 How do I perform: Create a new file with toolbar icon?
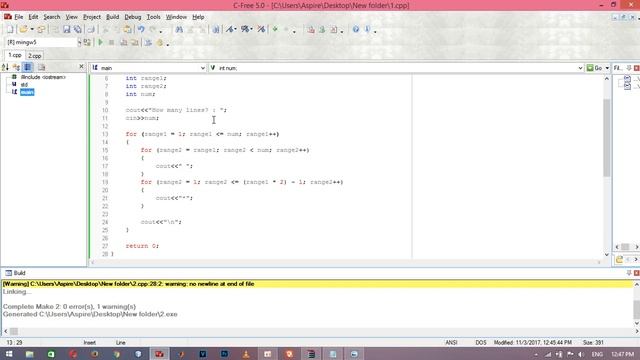pyautogui.click(x=10, y=29)
